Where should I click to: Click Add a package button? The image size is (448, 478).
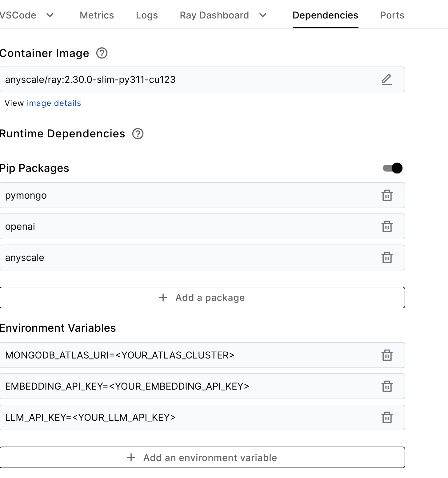click(x=202, y=298)
